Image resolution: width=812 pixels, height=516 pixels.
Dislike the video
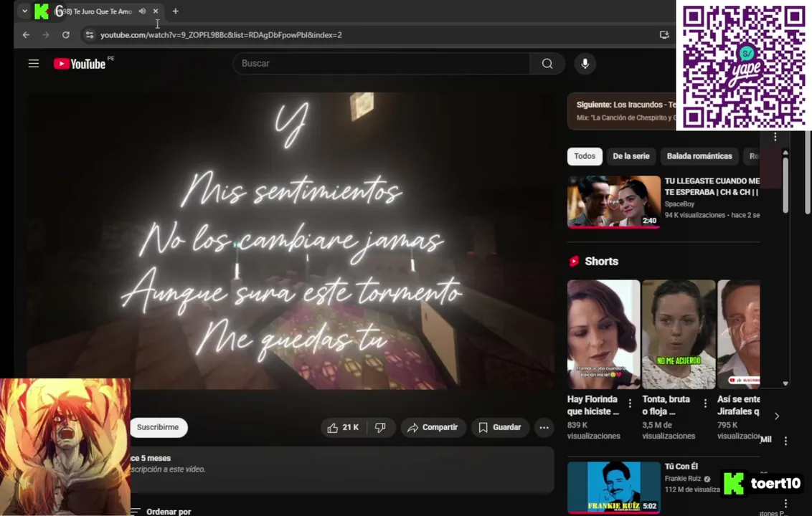tap(381, 428)
